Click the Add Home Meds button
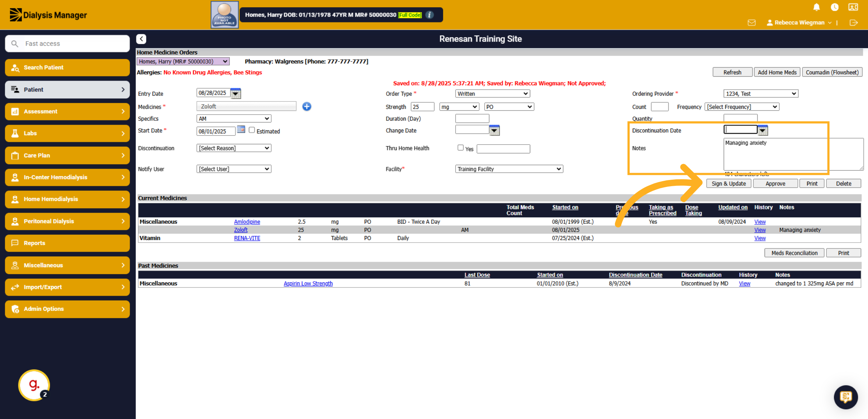This screenshot has height=419, width=868. click(777, 72)
